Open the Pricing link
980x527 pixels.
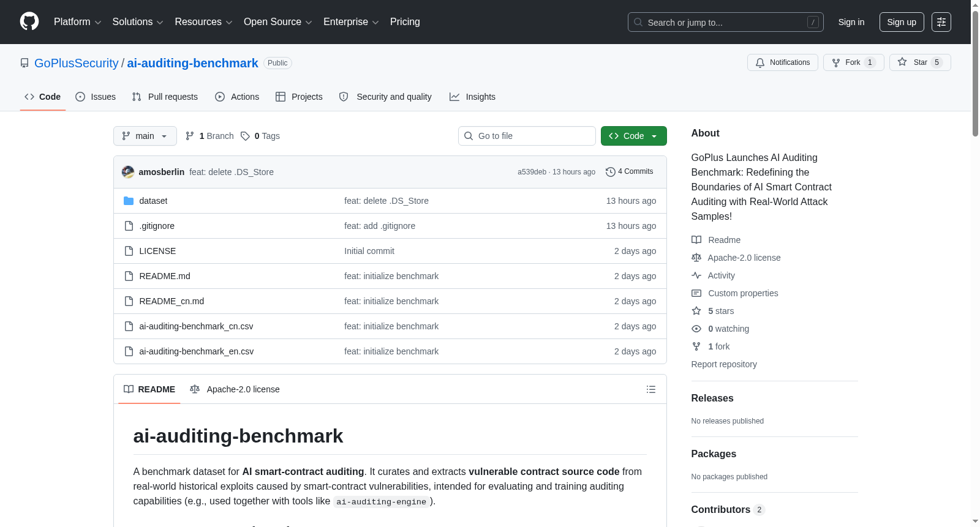pyautogui.click(x=405, y=22)
